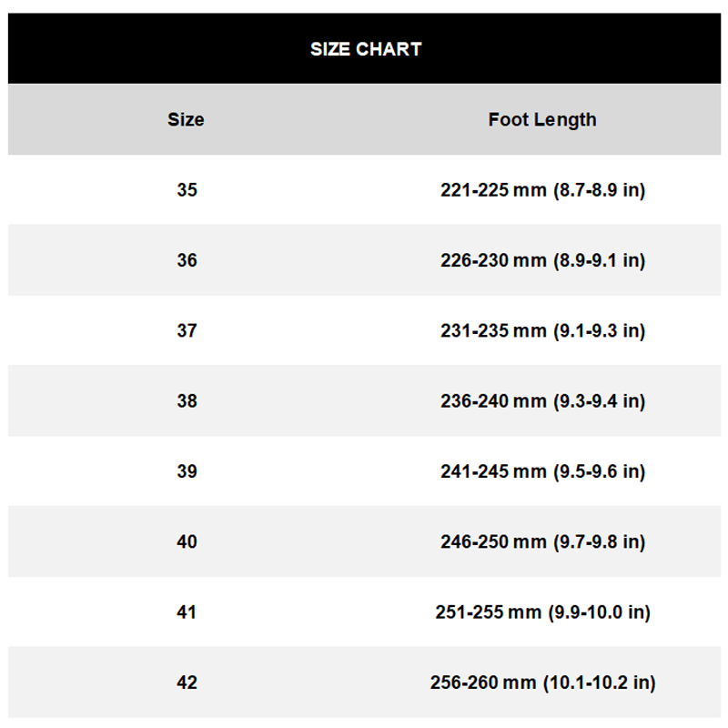Click the size 37 row label
728x728 pixels.
(187, 330)
